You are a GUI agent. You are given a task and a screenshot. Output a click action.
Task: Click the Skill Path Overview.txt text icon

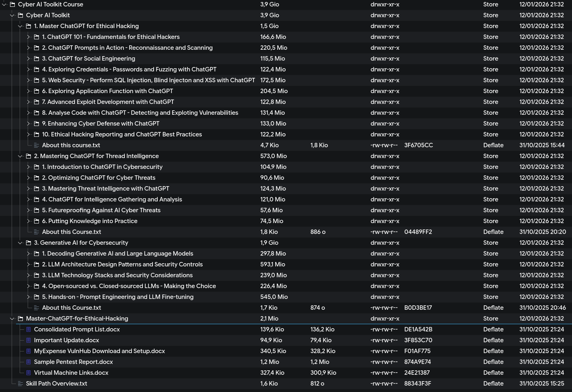tap(20, 384)
